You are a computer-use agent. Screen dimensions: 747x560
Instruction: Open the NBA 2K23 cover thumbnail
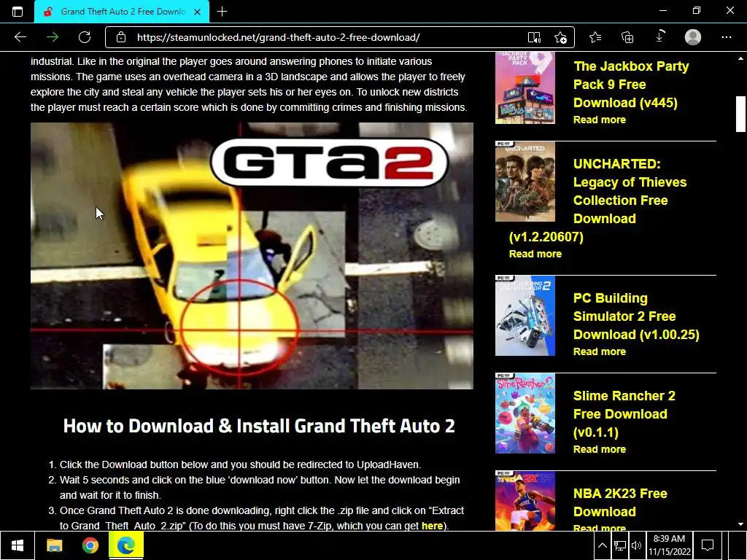pos(525,501)
